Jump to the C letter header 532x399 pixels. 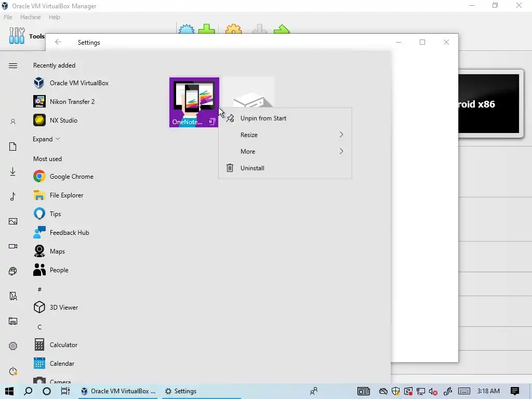pyautogui.click(x=39, y=327)
